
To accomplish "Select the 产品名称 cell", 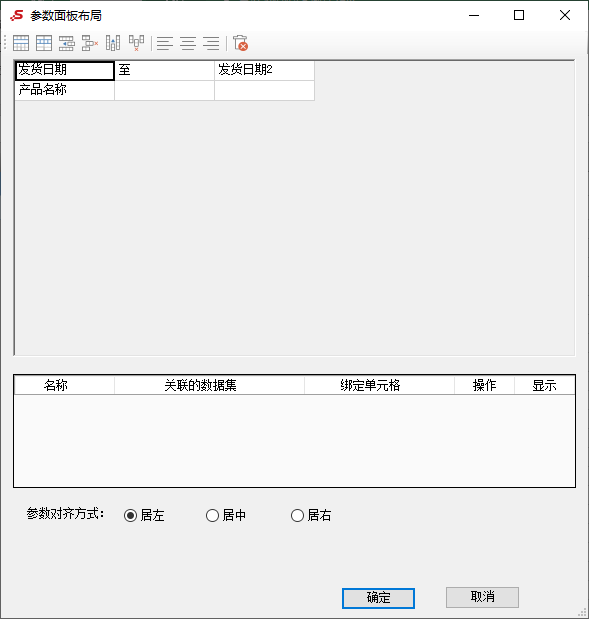I will coord(64,90).
